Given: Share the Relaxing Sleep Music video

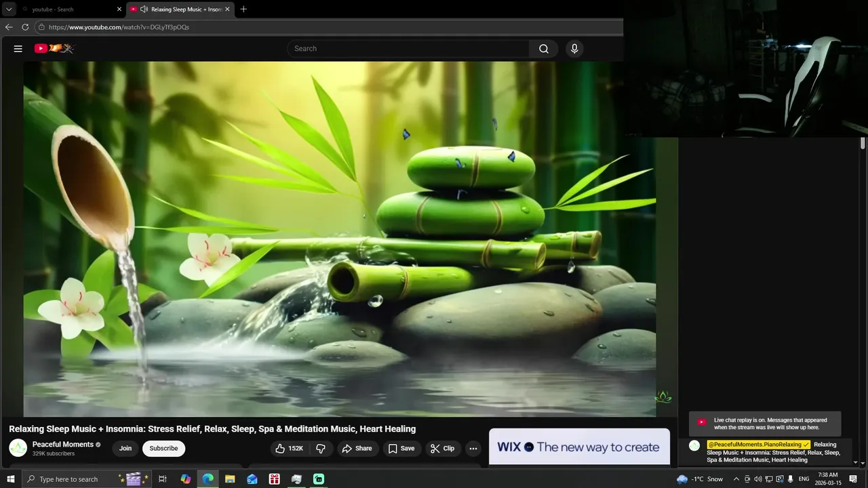Looking at the screenshot, I should [x=357, y=449].
